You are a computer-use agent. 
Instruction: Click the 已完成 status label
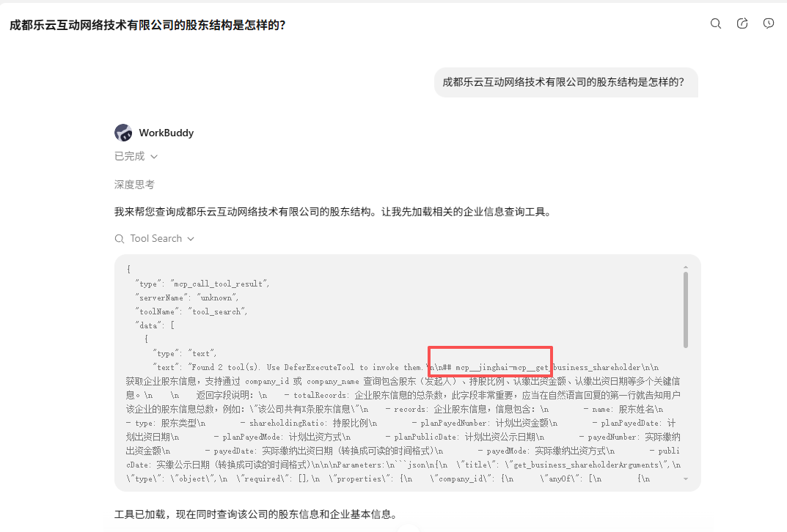tap(130, 156)
